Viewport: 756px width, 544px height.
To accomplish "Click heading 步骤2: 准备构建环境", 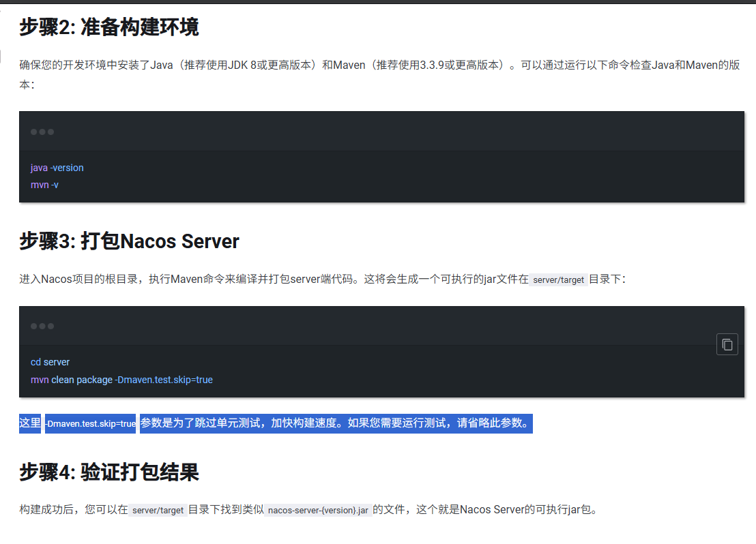I will tap(109, 27).
